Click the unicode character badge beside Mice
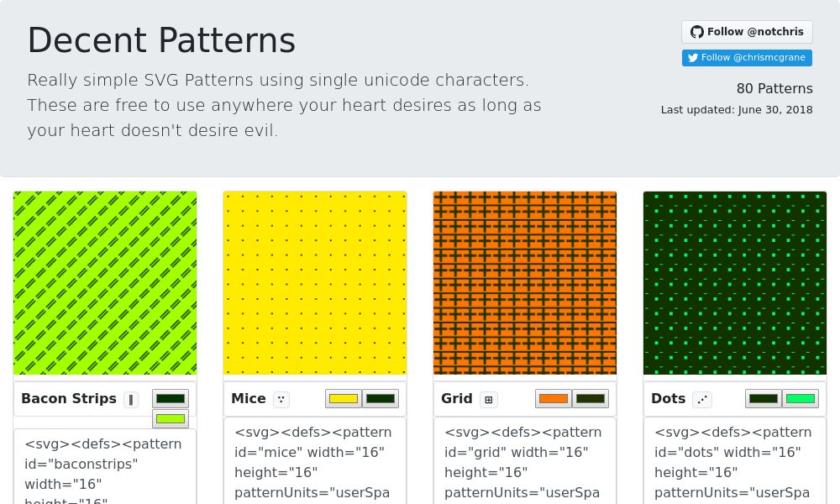Image resolution: width=840 pixels, height=504 pixels. click(281, 399)
